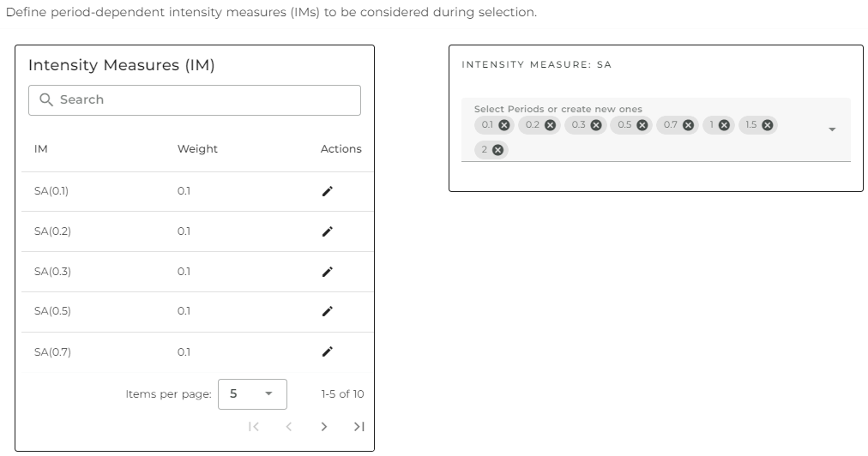Remove the 0.2 period chip
The width and height of the screenshot is (868, 456).
point(550,125)
